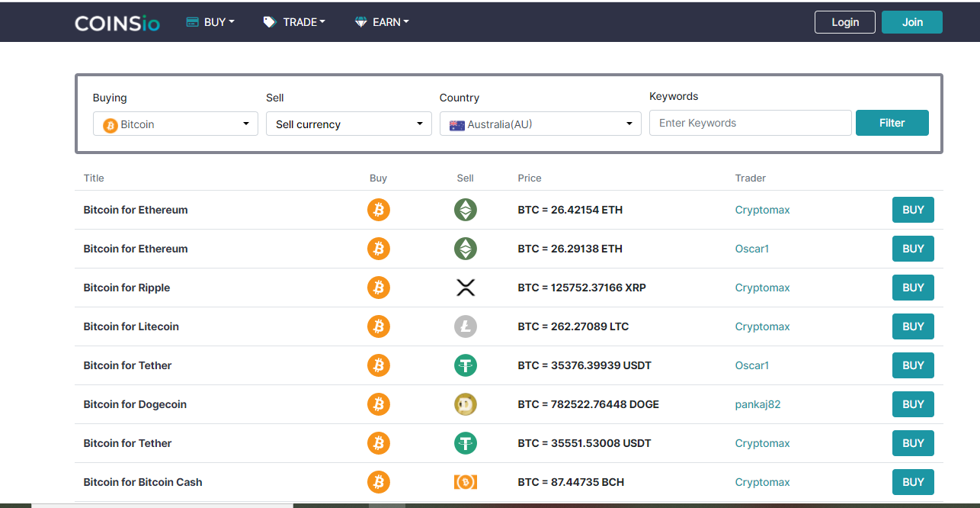Click BUY for Bitcoin for Litecoin offer
This screenshot has width=980, height=508.
click(x=913, y=326)
